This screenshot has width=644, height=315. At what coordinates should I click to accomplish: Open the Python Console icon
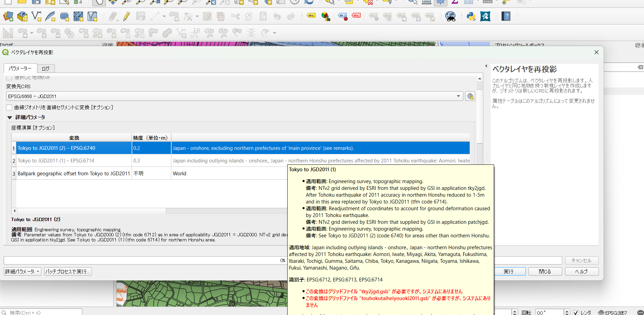[471, 16]
